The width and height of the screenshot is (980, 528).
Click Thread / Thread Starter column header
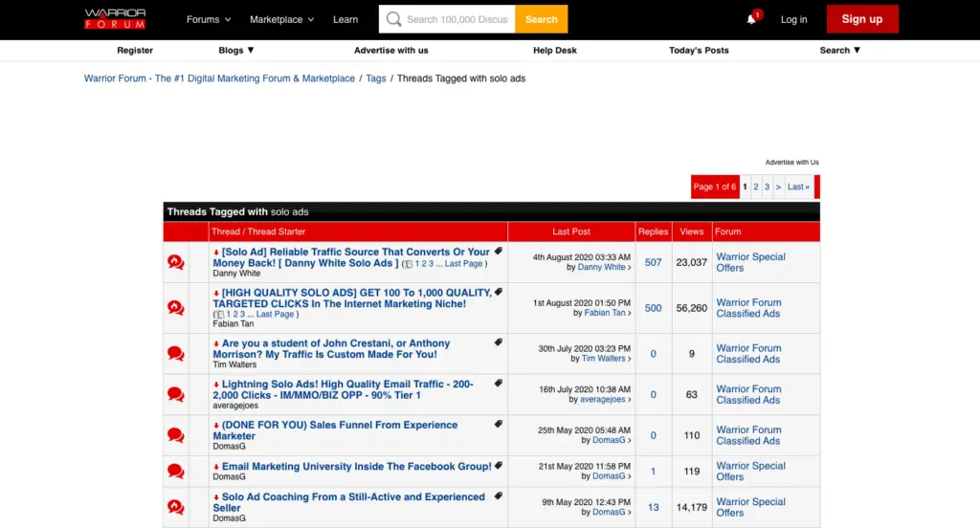258,231
